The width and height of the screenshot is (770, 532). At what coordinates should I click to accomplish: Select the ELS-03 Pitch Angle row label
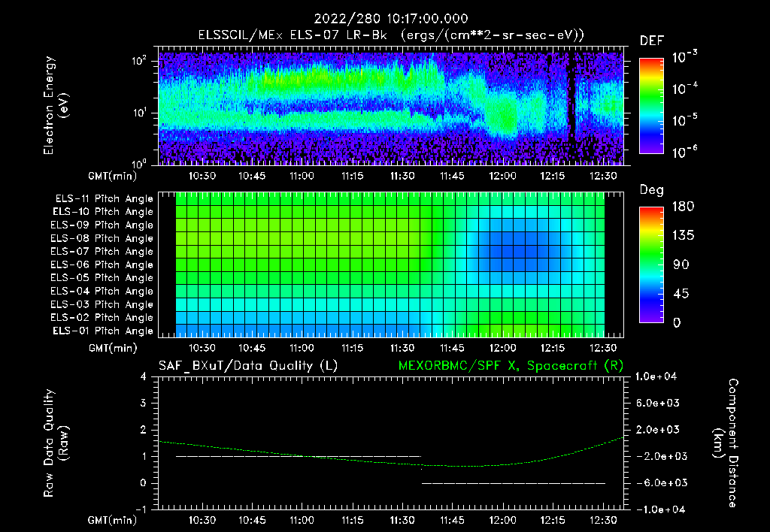click(102, 305)
